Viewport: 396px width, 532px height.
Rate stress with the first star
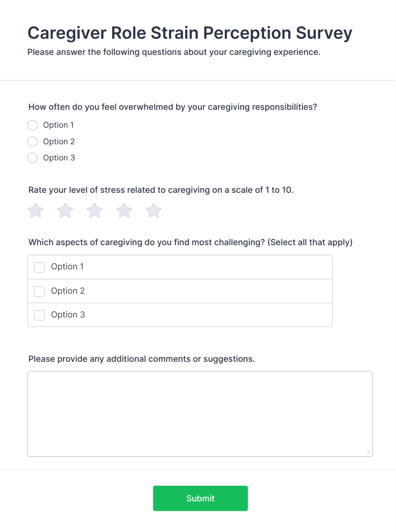(x=36, y=210)
